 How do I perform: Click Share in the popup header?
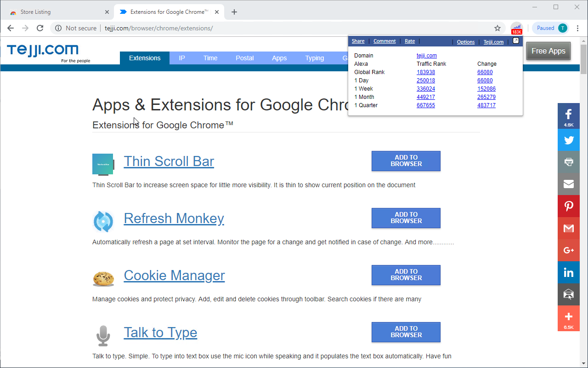[358, 41]
